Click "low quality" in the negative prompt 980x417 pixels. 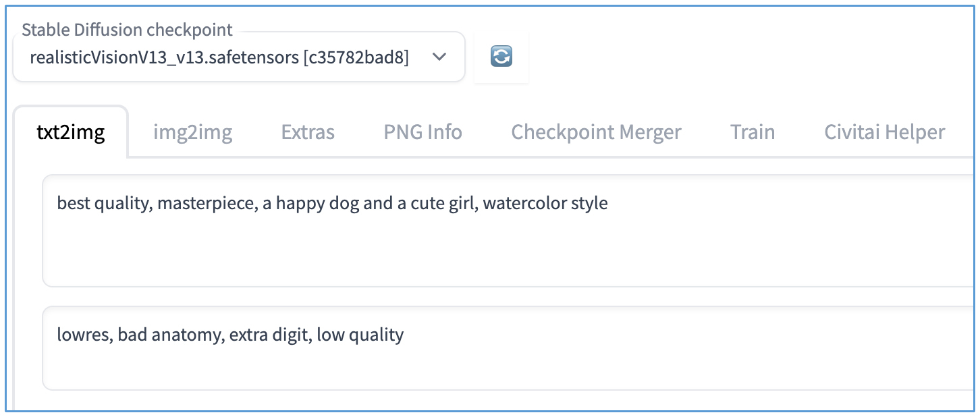tap(360, 335)
